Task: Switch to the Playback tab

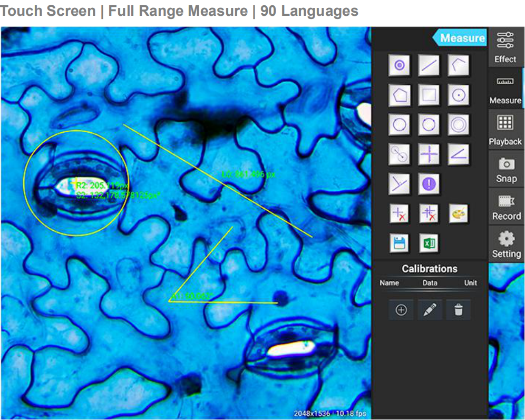Action: point(505,130)
